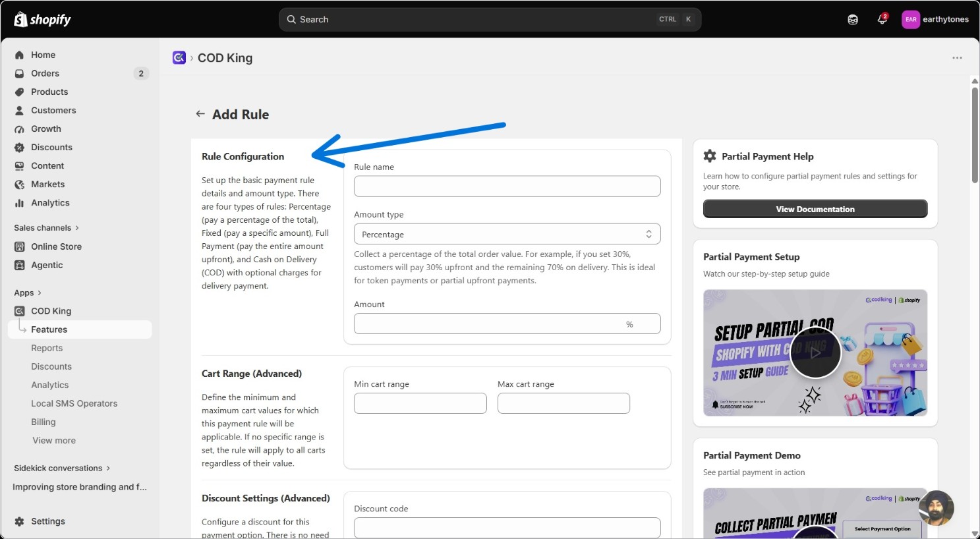Open the Sidekick assistant icon in top bar
Viewport: 980px width, 539px height.
[x=853, y=19]
